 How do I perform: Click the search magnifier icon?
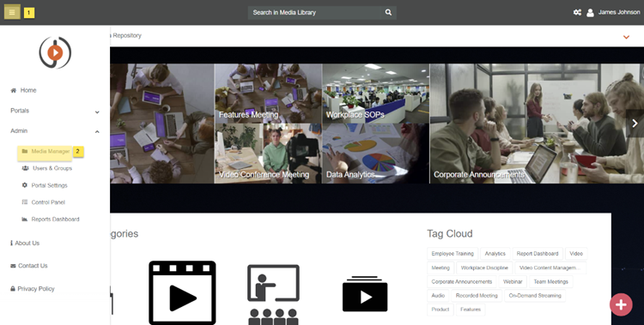coord(388,12)
